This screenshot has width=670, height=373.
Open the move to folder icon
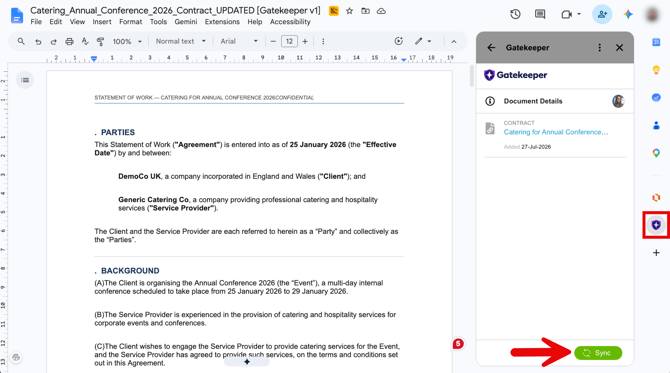[365, 11]
